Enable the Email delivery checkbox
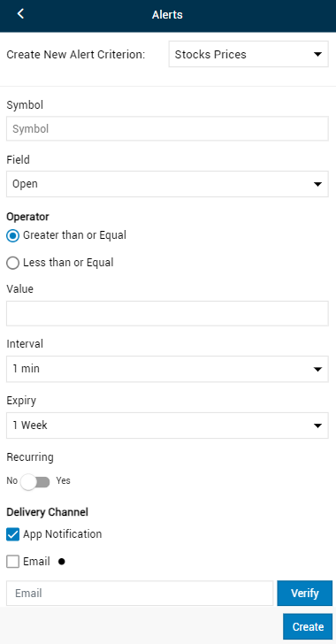336x644 pixels. [x=12, y=562]
